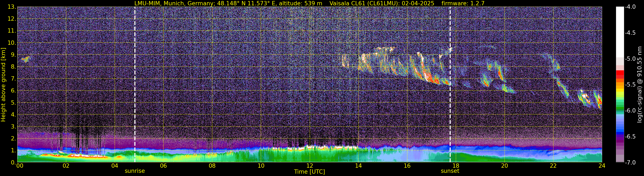Click the -6.0 colorbar tick label
The width and height of the screenshot is (644, 176).
(x=630, y=111)
